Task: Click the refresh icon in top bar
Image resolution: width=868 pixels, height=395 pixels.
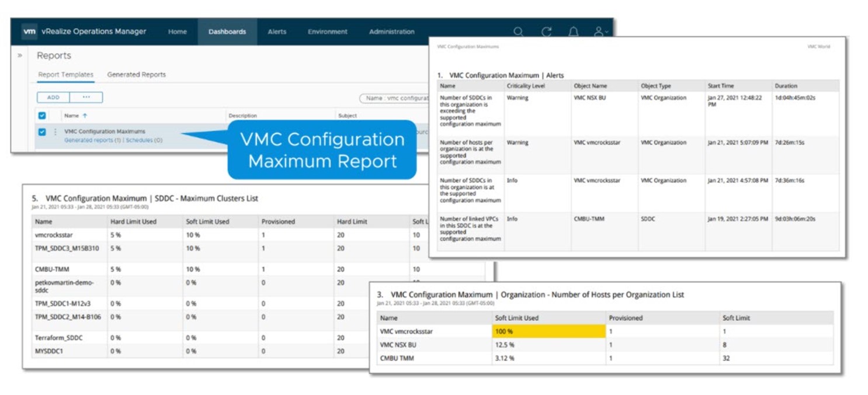Action: [x=546, y=32]
